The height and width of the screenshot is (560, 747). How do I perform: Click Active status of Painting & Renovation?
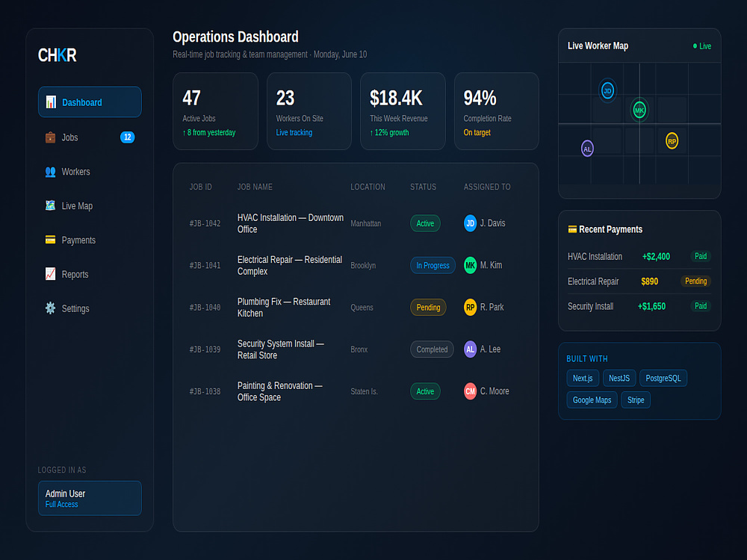[425, 391]
